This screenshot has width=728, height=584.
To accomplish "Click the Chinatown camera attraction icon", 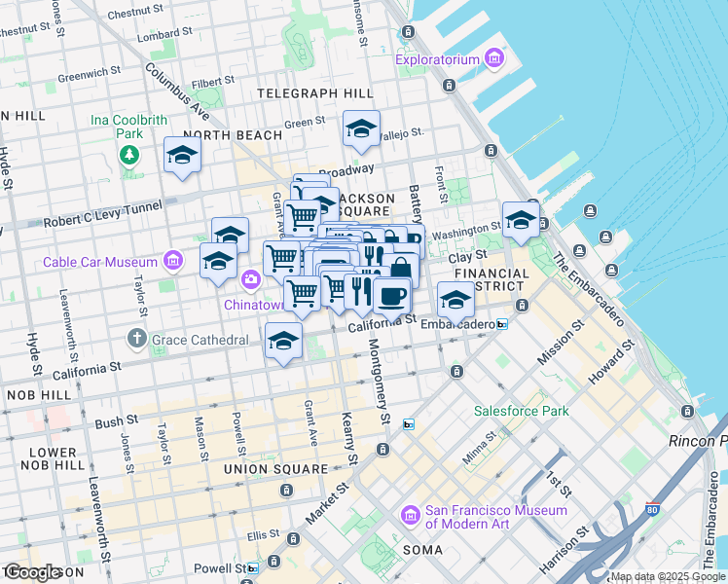I will 251,280.
